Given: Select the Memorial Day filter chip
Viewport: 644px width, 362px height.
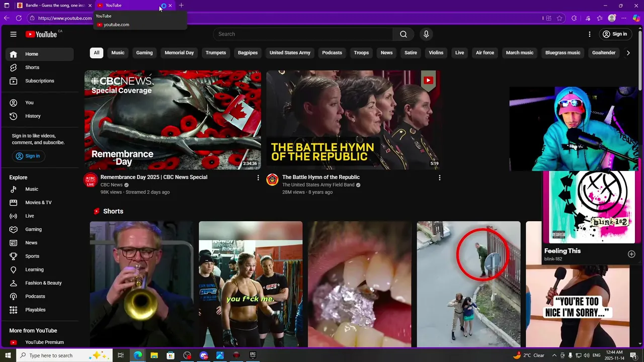Looking at the screenshot, I should pos(179,53).
